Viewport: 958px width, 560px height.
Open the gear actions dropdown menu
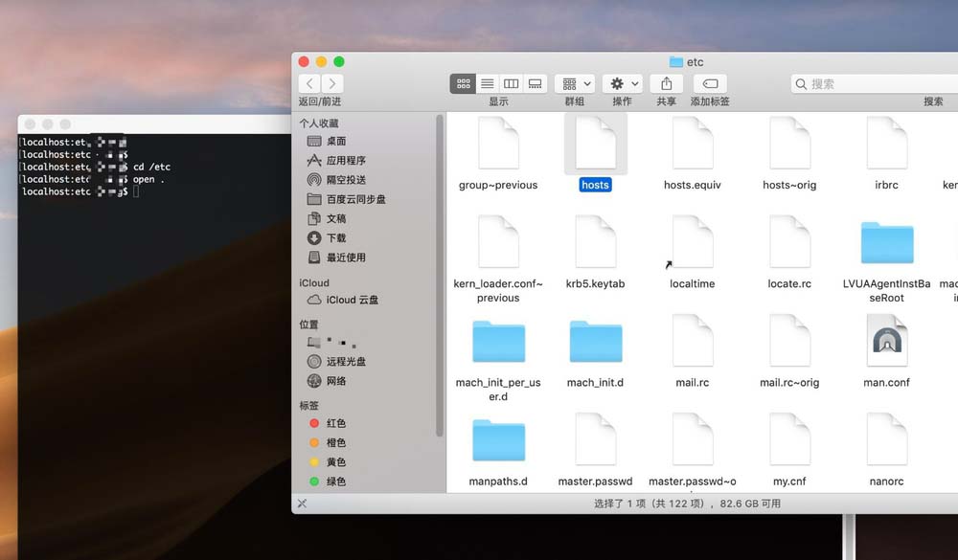click(x=623, y=83)
